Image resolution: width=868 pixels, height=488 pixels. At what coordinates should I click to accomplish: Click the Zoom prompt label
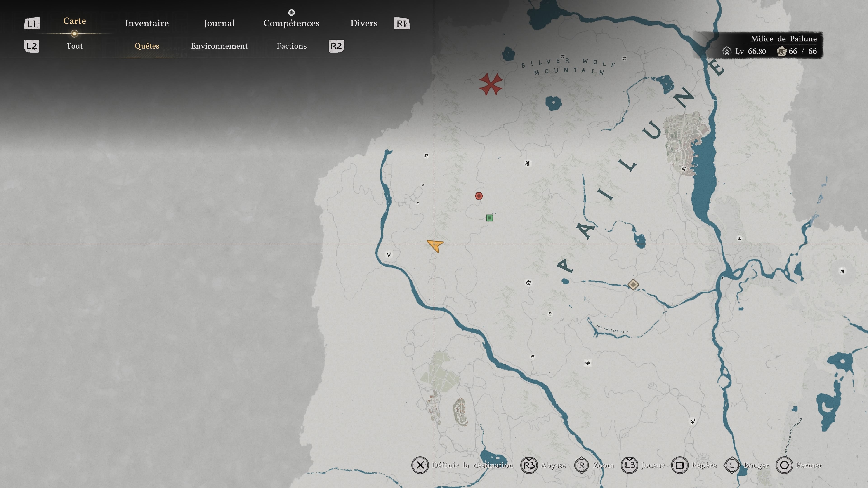[x=604, y=465]
